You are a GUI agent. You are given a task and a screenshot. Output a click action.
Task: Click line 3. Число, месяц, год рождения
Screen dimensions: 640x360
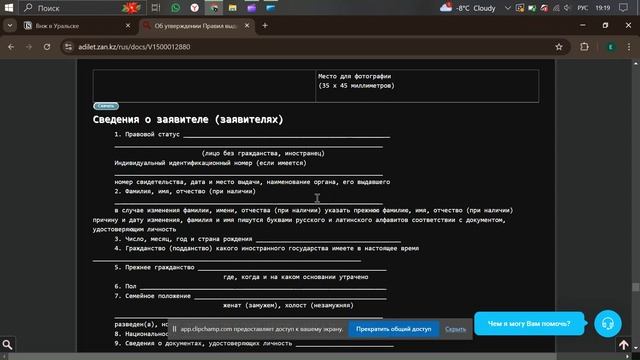point(258,239)
